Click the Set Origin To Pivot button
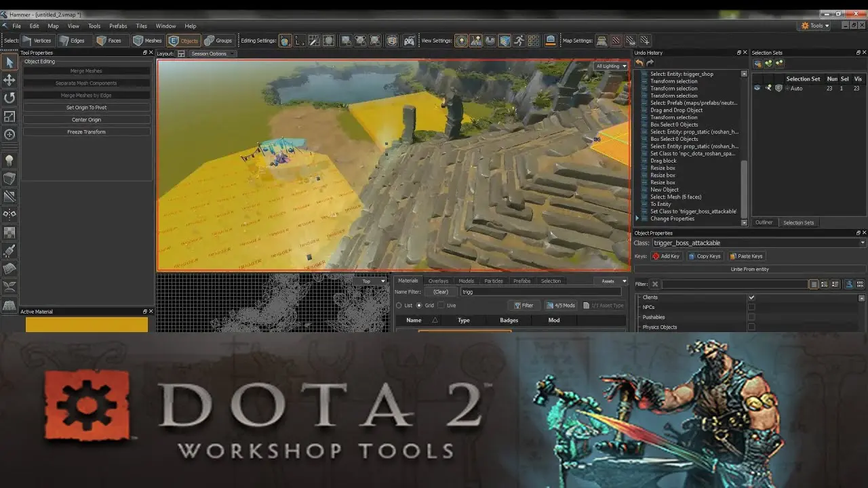 tap(86, 108)
